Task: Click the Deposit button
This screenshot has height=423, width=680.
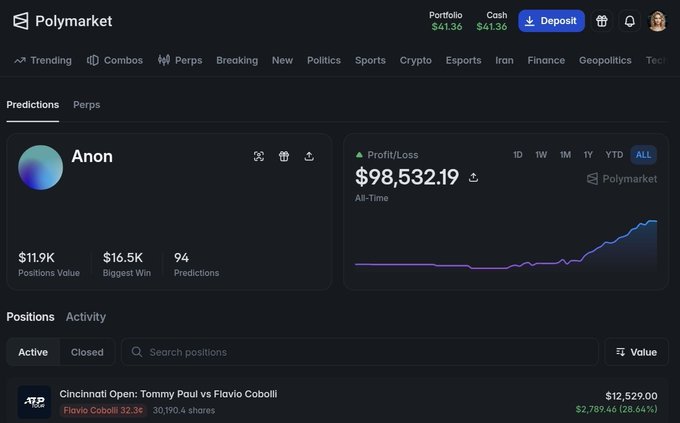Action: coord(551,21)
